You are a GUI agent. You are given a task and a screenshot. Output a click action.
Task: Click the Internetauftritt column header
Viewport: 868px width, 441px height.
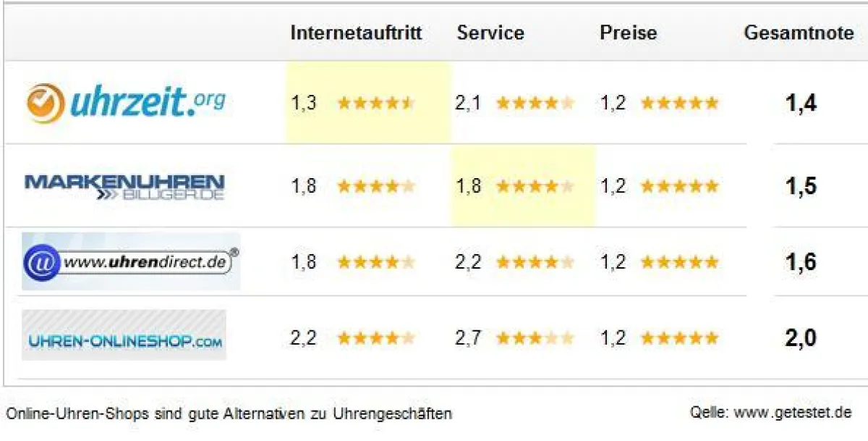tap(356, 33)
